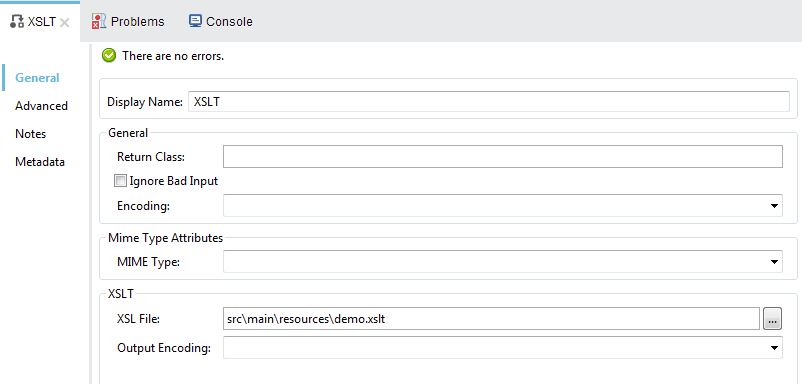Viewport: 802px width, 384px height.
Task: Click the Console monitor icon
Action: [x=195, y=21]
